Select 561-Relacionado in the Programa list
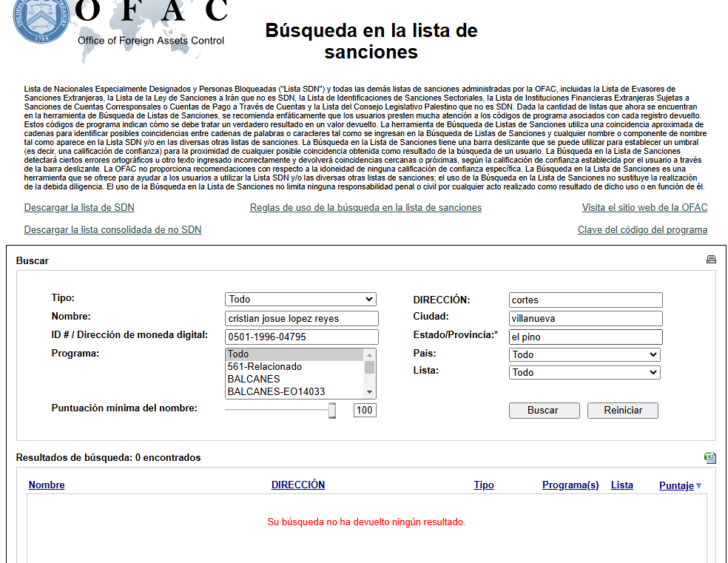728x563 pixels. [x=265, y=367]
